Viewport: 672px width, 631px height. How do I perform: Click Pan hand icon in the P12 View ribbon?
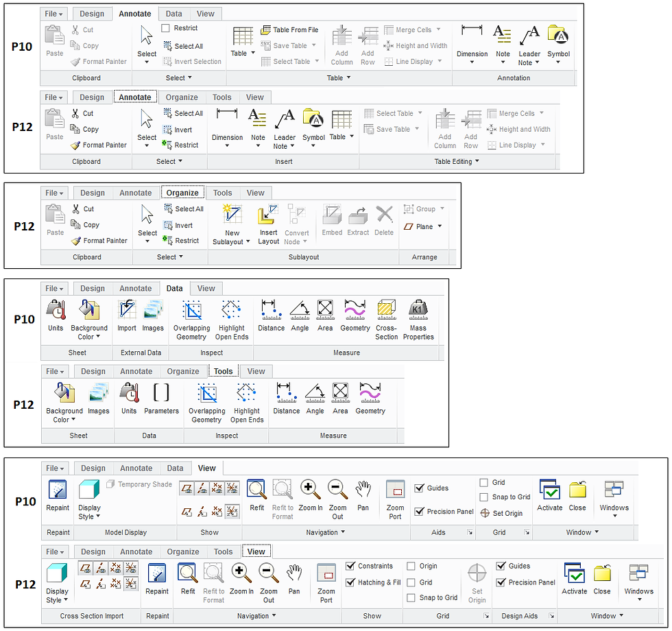(x=294, y=573)
